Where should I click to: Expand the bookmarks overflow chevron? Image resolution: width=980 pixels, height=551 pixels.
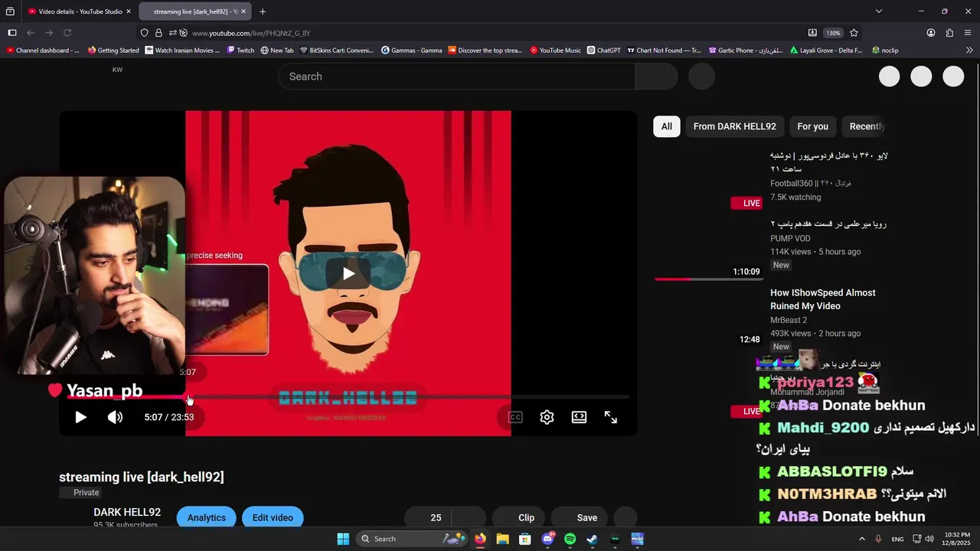coord(969,51)
